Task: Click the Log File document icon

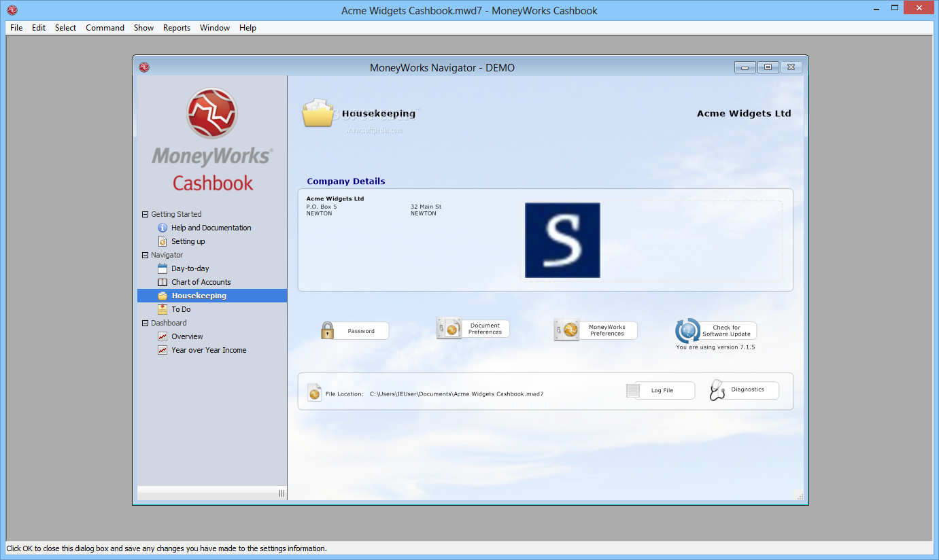Action: (633, 390)
